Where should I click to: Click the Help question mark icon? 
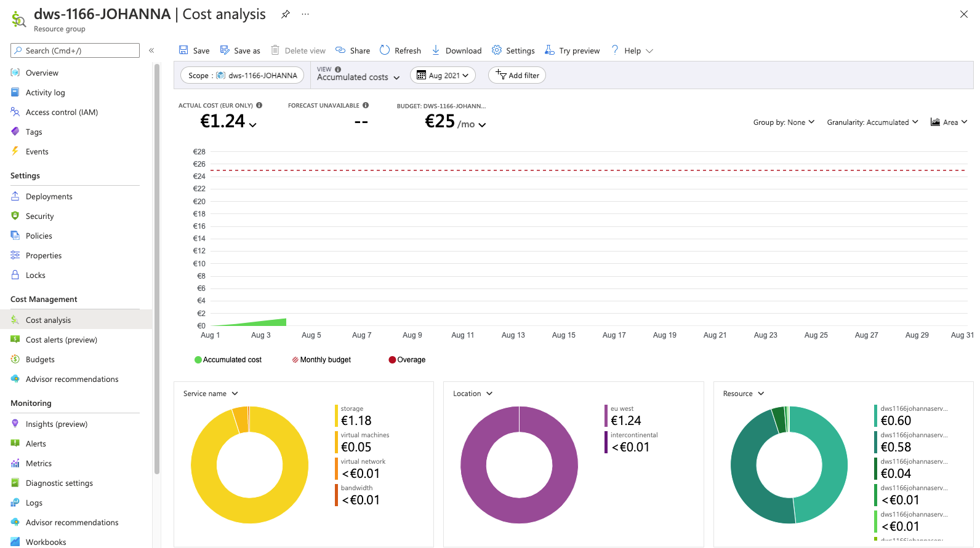pos(615,50)
